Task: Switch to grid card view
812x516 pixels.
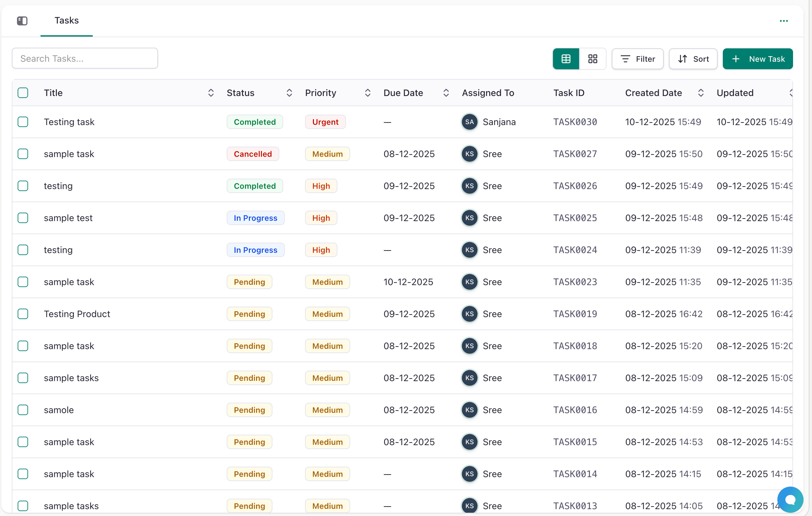Action: click(593, 59)
